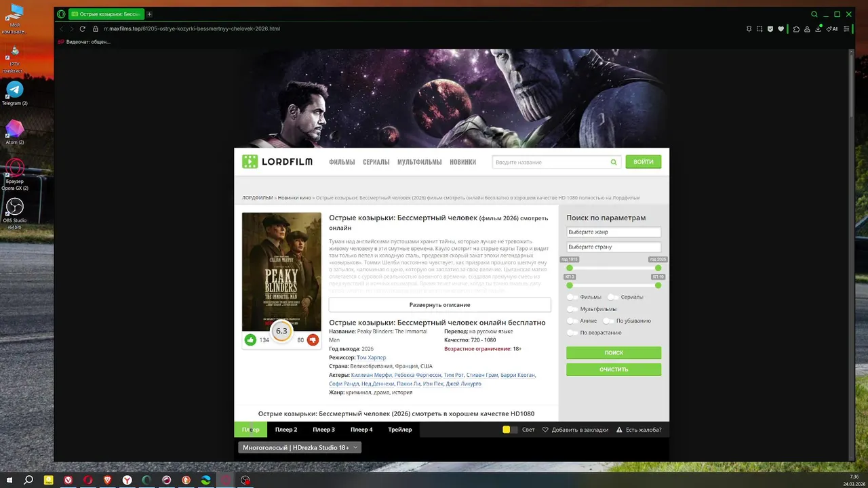
Task: Open the AI assistant icon
Action: click(832, 29)
